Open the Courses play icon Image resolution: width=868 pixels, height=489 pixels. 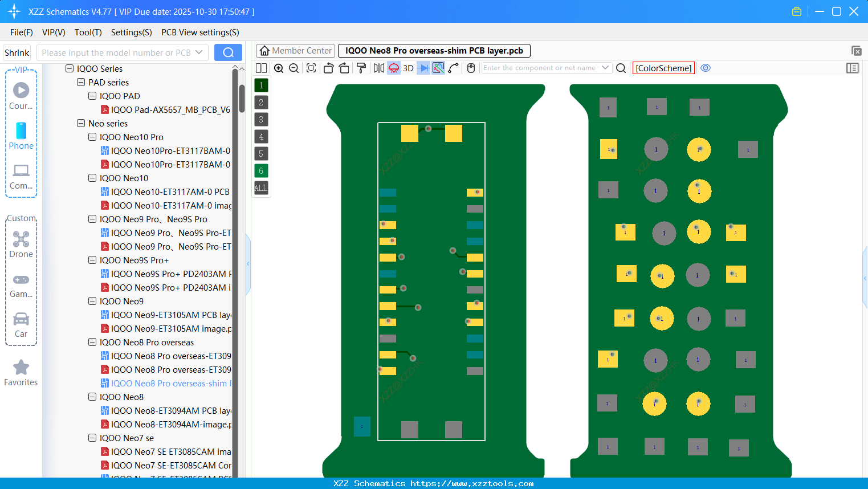tap(21, 90)
